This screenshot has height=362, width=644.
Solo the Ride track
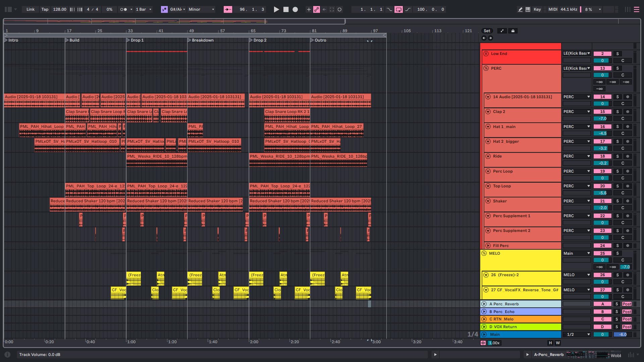[x=618, y=156]
